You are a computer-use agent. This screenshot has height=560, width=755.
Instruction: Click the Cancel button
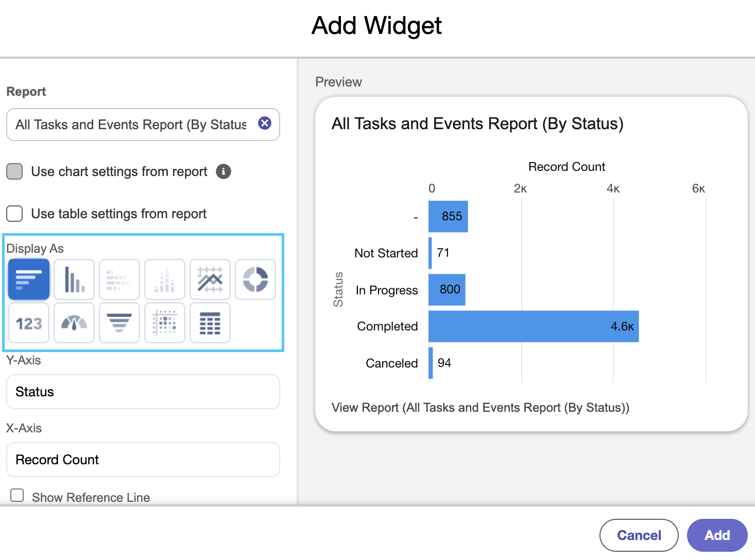[x=639, y=535]
